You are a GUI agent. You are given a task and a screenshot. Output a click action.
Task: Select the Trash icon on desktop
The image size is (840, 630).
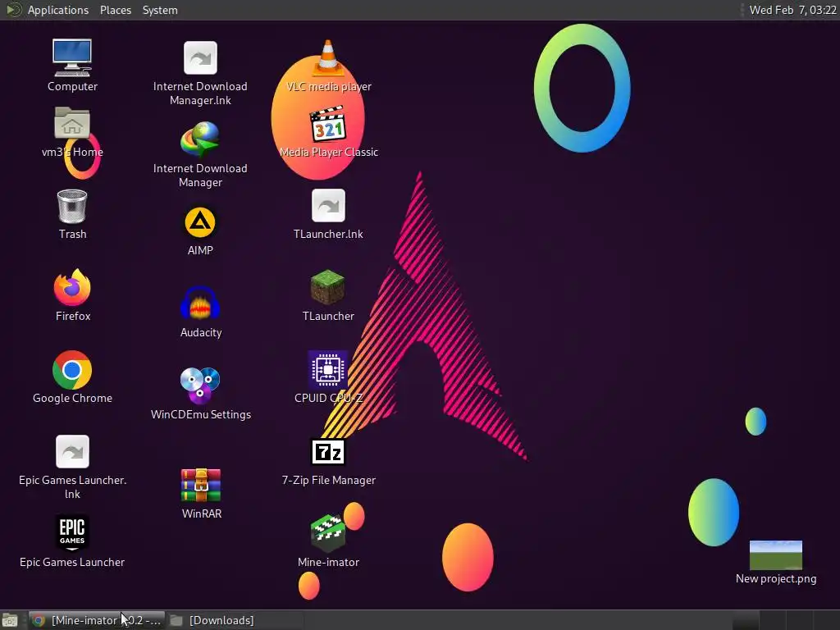click(x=72, y=206)
